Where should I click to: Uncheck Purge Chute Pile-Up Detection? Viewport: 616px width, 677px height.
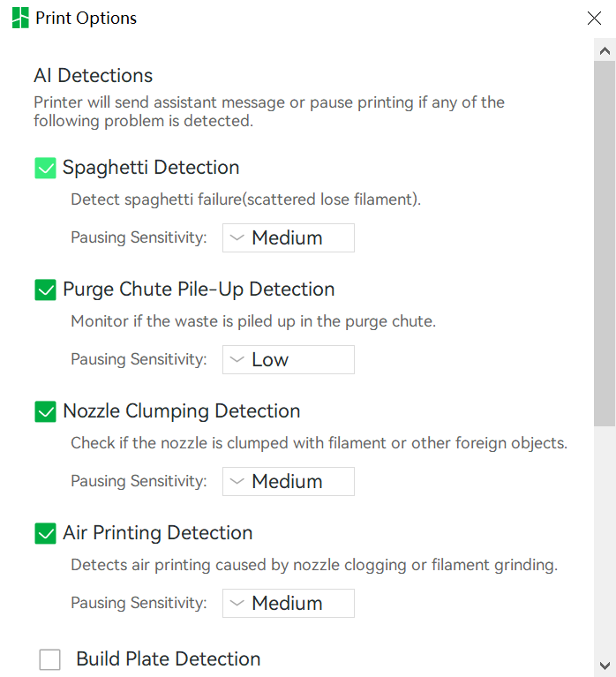(x=45, y=290)
